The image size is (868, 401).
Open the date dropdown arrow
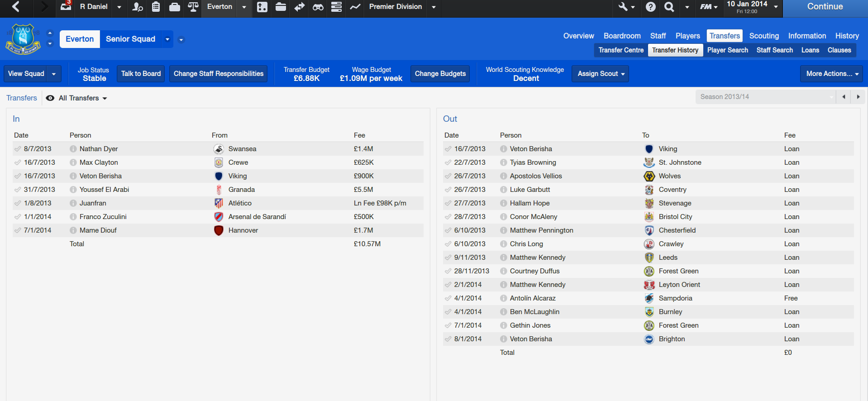point(776,7)
